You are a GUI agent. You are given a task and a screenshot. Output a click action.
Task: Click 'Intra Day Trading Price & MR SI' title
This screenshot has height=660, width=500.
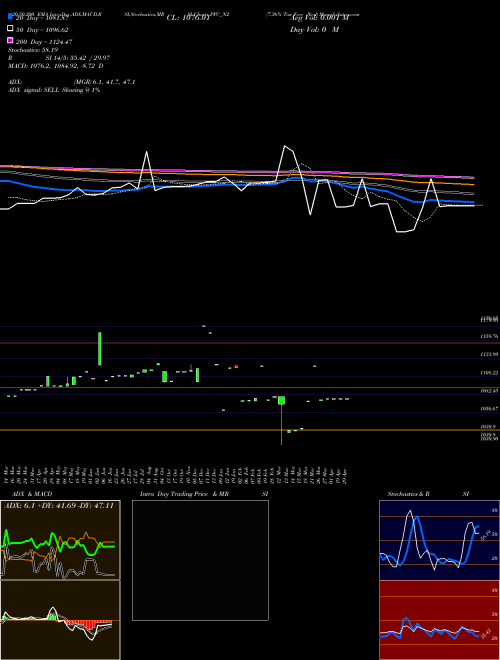pos(204,494)
